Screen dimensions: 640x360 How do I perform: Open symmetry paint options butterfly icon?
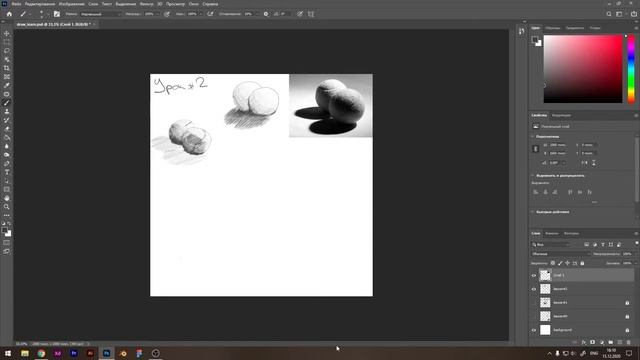(x=311, y=14)
